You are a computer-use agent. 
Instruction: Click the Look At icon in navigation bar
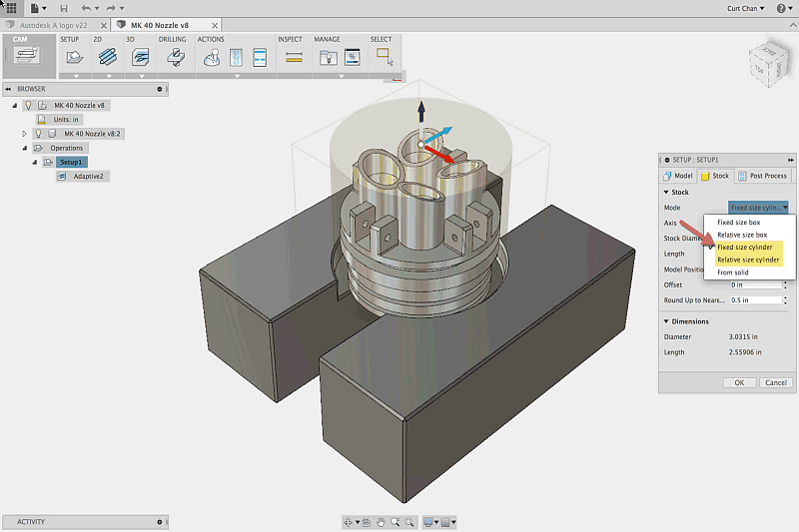coord(367,522)
